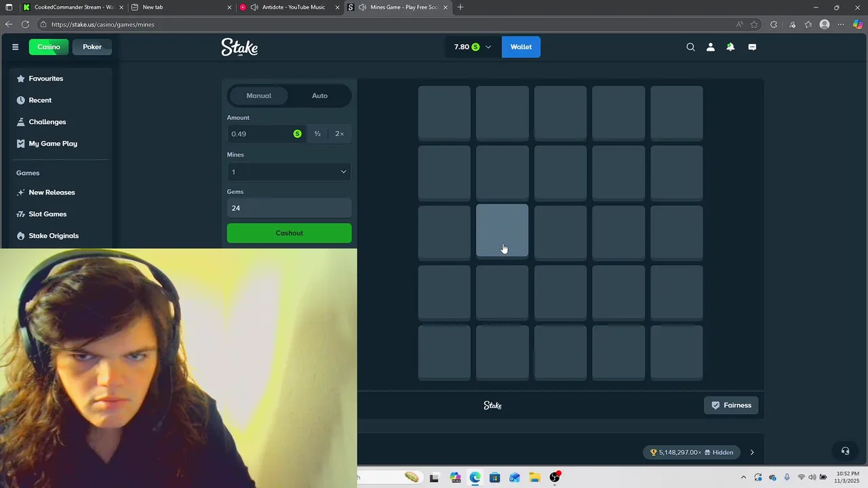Open network Wi-Fi tray icon

point(801,478)
